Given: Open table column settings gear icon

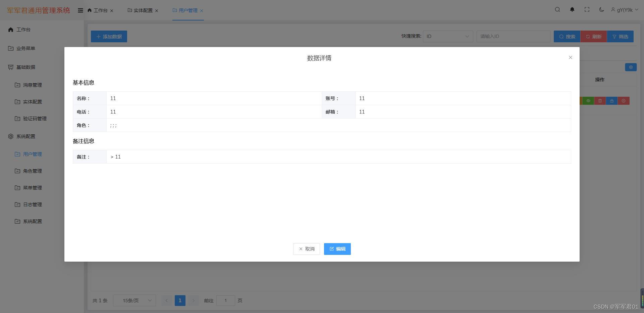Looking at the screenshot, I should 631,67.
